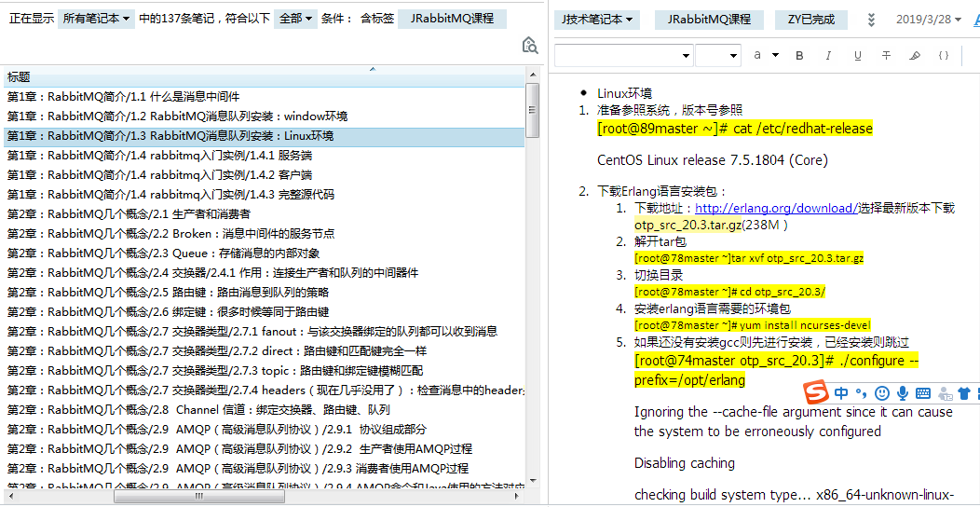Click the Sogou user account icon
980x507 pixels.
946,394
